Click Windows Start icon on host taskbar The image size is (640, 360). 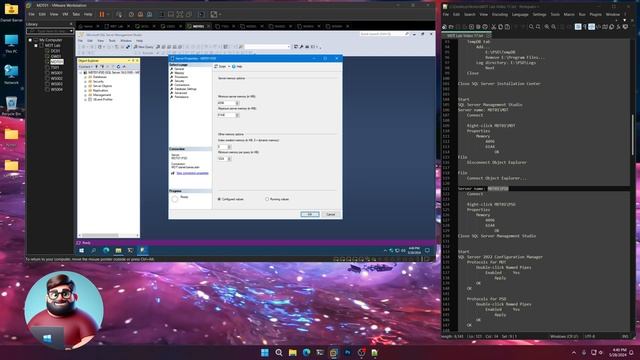click(264, 352)
